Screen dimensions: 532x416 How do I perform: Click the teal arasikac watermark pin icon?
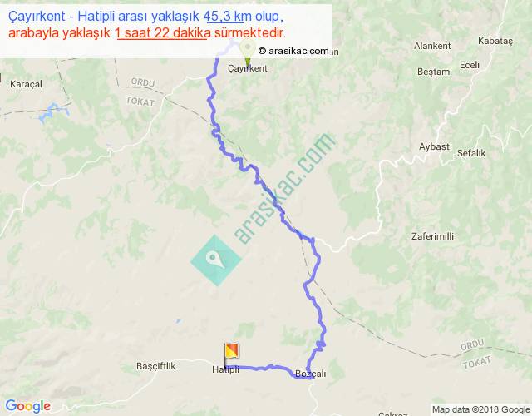click(x=216, y=260)
